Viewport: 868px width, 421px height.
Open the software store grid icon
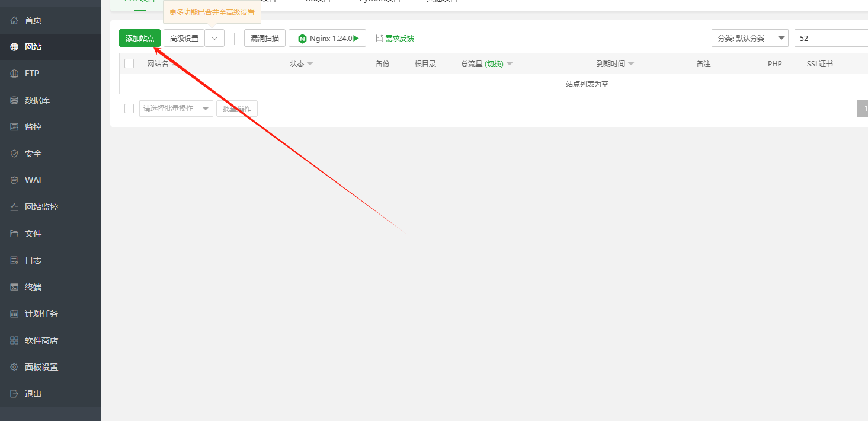(x=14, y=340)
